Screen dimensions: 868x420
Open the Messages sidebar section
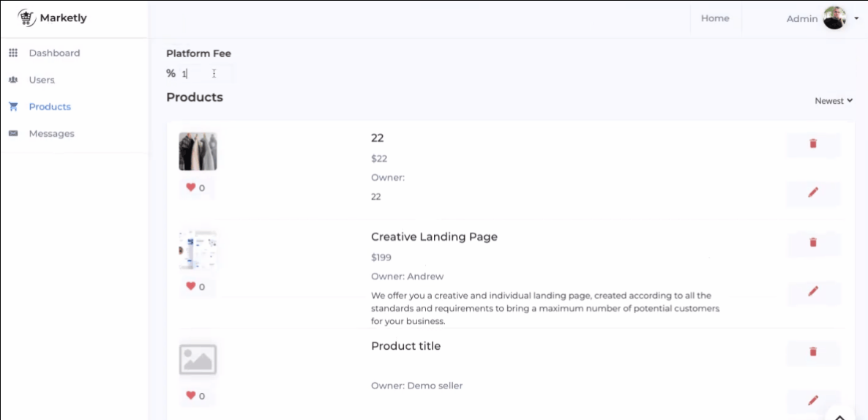point(51,134)
